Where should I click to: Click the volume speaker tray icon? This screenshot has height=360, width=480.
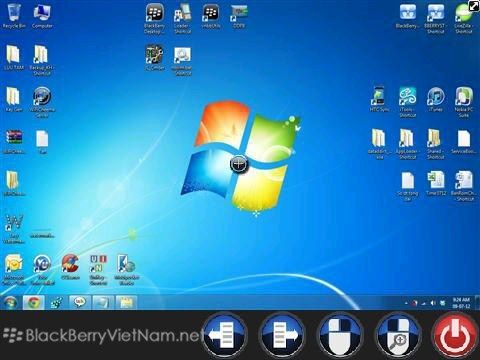433,303
